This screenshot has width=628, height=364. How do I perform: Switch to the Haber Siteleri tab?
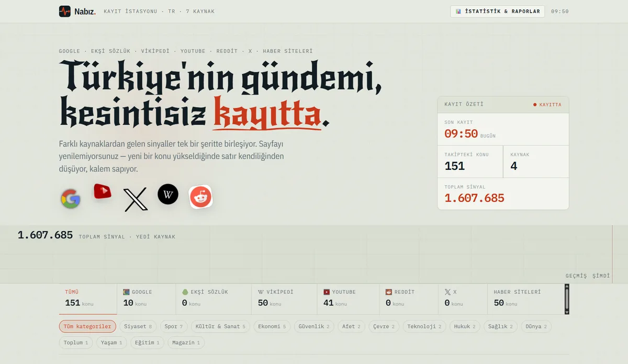[526, 299]
